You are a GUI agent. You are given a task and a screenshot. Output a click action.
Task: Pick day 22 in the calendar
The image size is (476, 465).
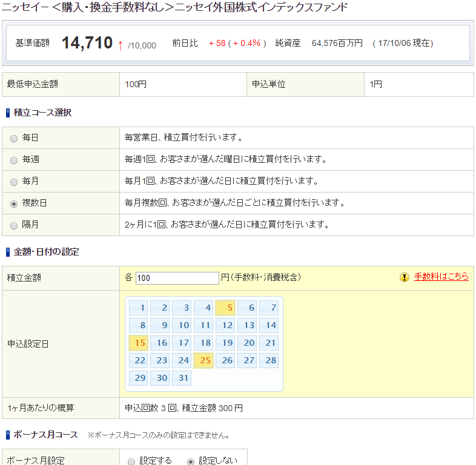point(139,361)
